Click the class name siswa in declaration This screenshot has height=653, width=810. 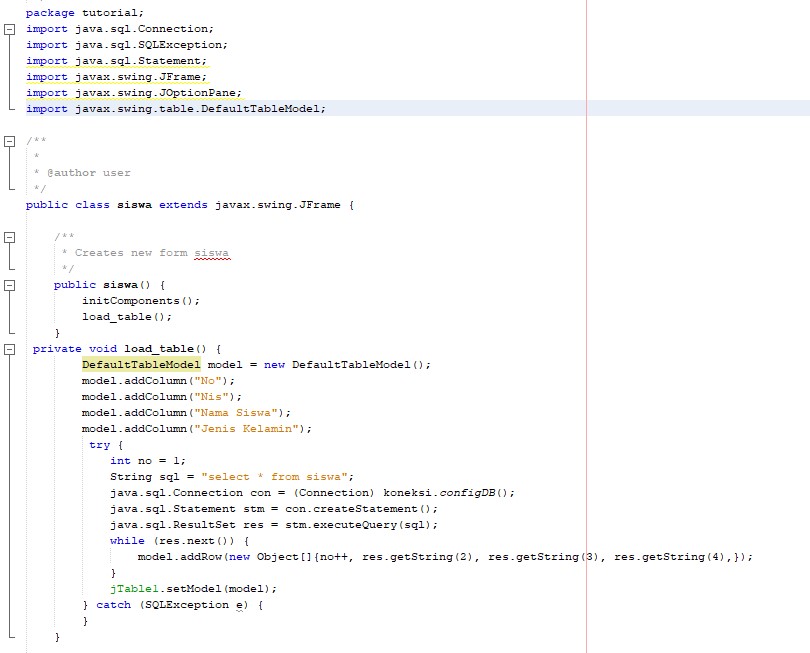click(x=134, y=205)
